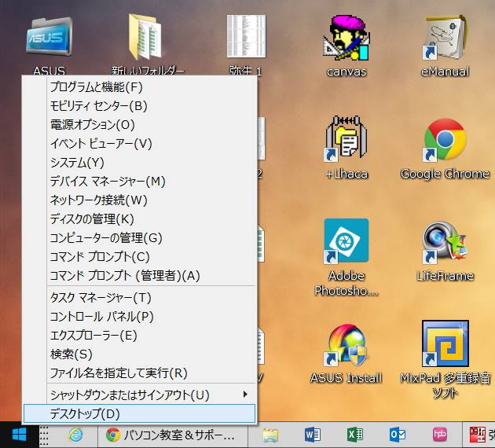Screen dimensions: 495x448
Task: Open Internet Explorer from taskbar
Action: (x=75, y=435)
